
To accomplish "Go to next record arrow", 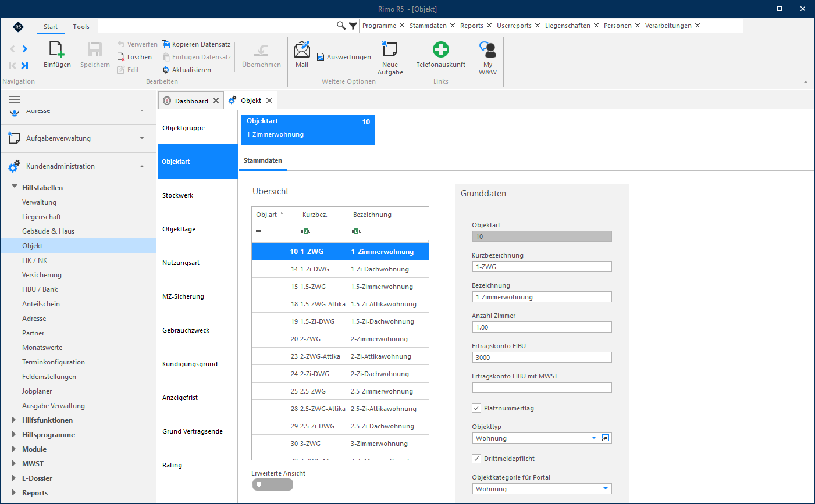I will (24, 49).
